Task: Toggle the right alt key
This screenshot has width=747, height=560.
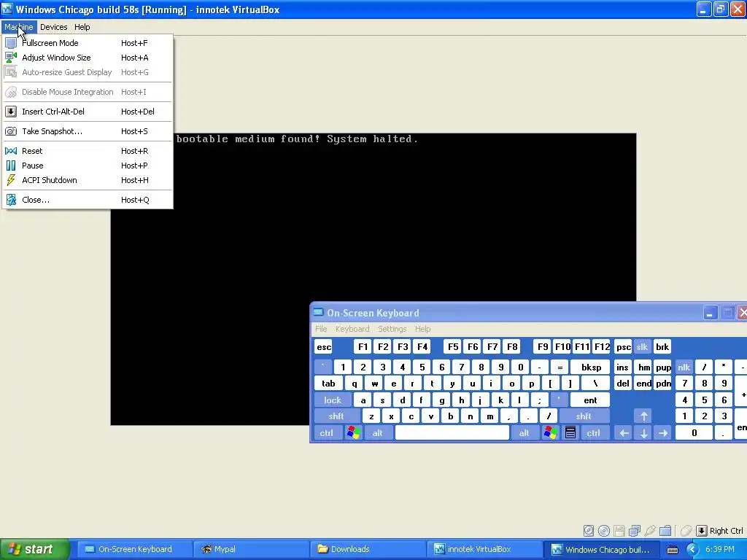Action: [524, 433]
